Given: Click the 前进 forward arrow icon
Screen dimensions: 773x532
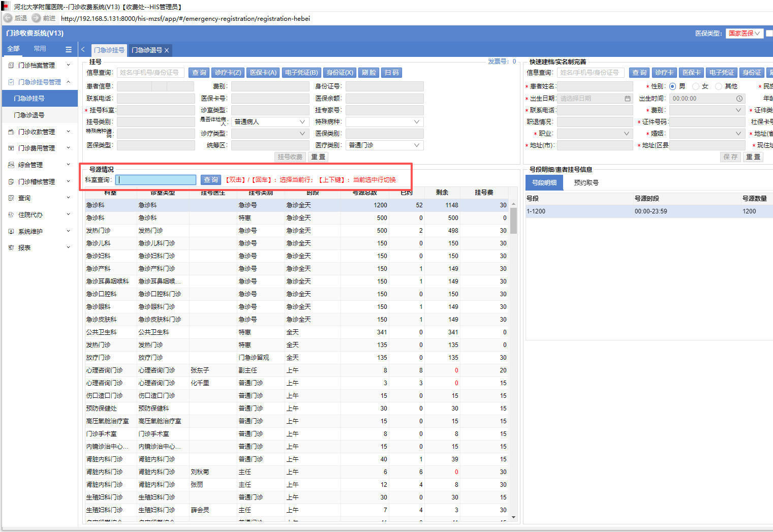Looking at the screenshot, I should (36, 18).
